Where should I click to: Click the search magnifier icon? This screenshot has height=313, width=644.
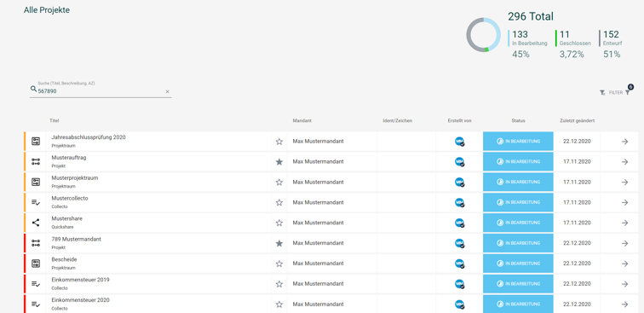coord(33,89)
